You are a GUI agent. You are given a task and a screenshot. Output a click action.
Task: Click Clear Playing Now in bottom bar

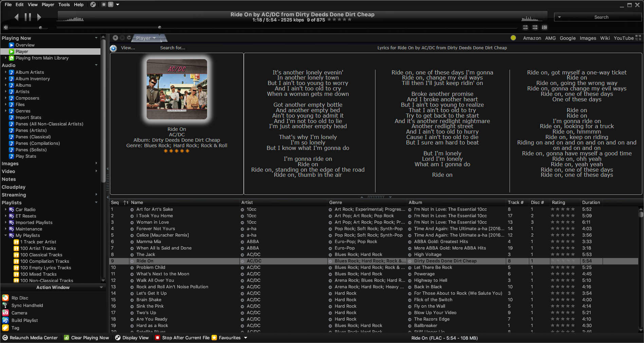[x=87, y=338]
